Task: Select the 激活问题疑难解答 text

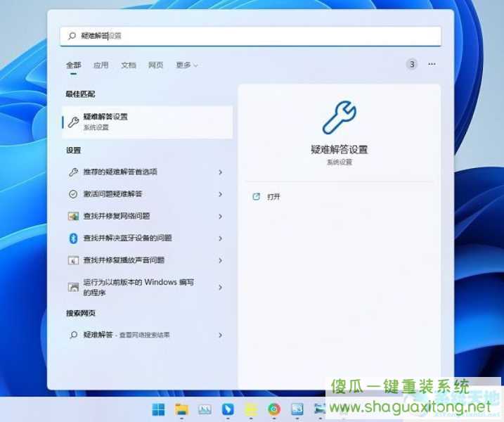Action: click(x=113, y=194)
